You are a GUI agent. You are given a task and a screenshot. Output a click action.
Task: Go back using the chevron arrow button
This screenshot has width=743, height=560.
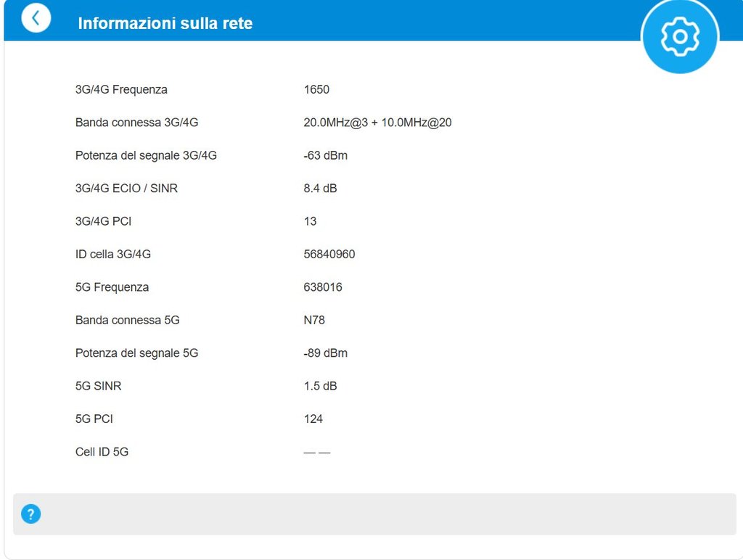click(x=36, y=18)
